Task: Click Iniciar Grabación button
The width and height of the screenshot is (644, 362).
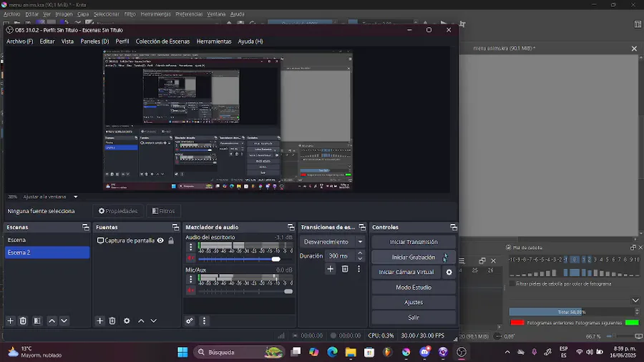Action: [414, 257]
